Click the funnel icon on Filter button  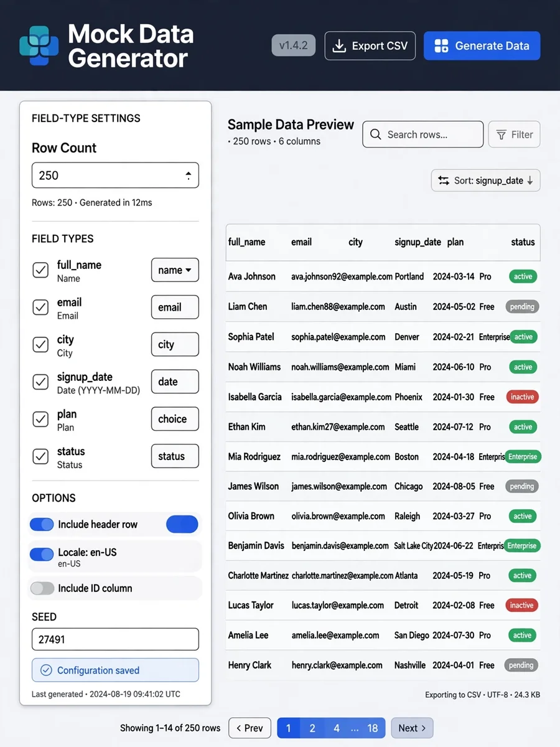[x=502, y=134]
